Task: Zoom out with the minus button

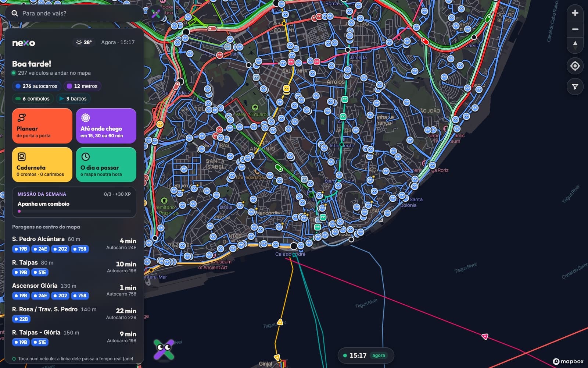Action: (575, 29)
